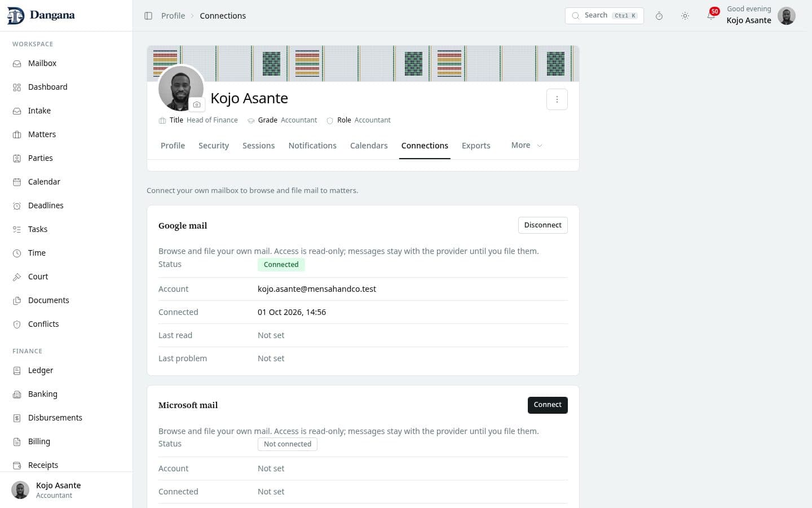Open Time in the sidebar
The image size is (812, 508).
(67, 253)
